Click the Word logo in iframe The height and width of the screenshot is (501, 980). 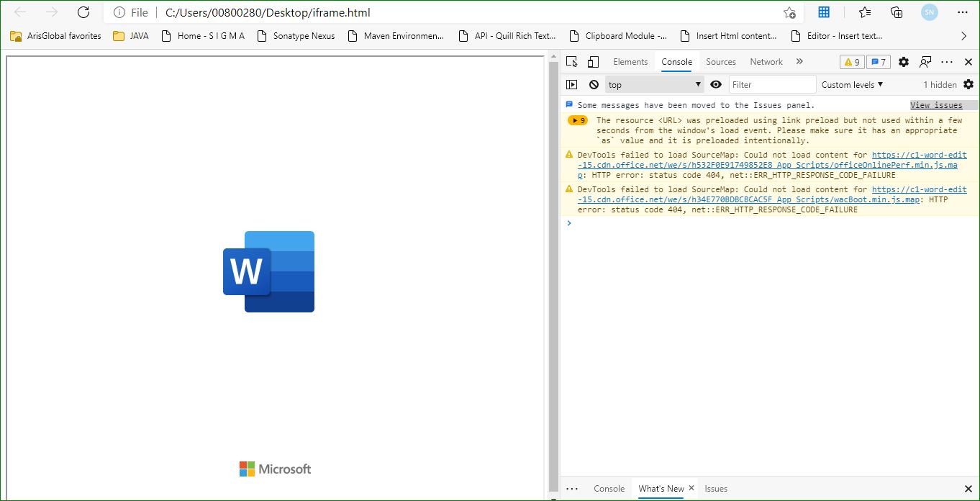[x=269, y=271]
